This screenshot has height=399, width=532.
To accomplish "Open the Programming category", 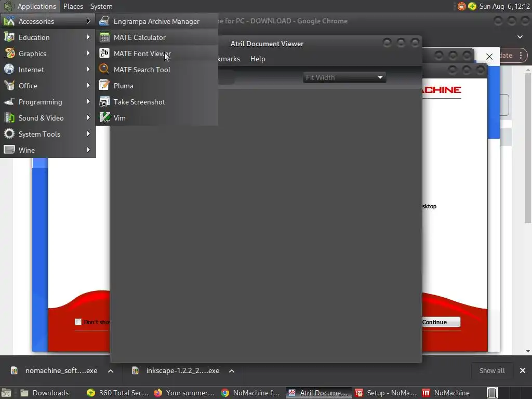I will (x=47, y=102).
